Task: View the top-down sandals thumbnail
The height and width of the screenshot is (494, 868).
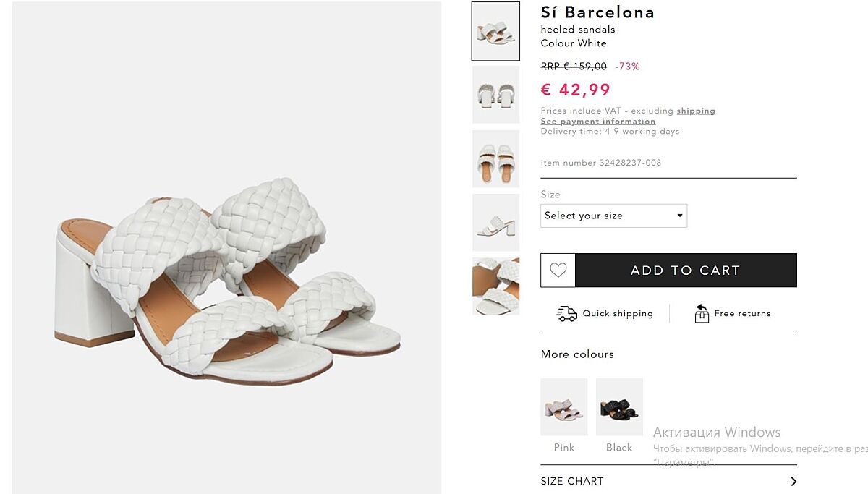Action: click(495, 158)
